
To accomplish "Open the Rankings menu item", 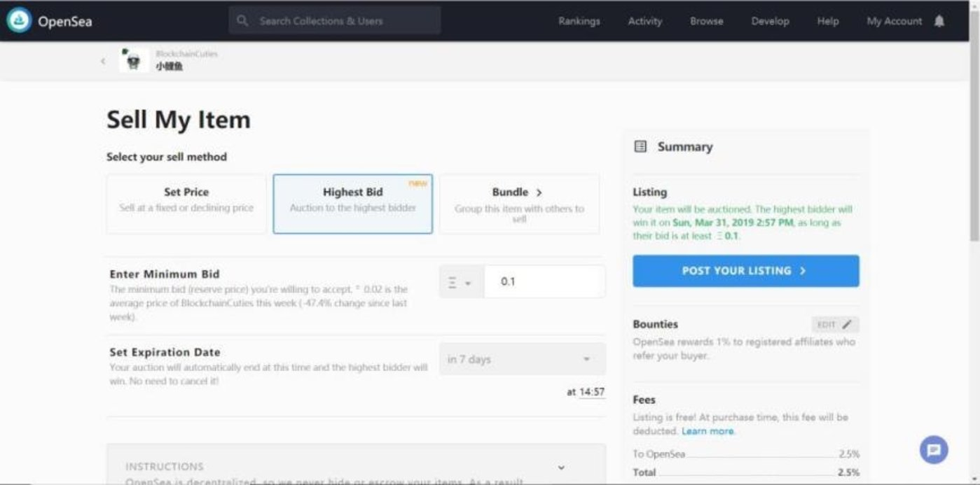I will point(579,21).
